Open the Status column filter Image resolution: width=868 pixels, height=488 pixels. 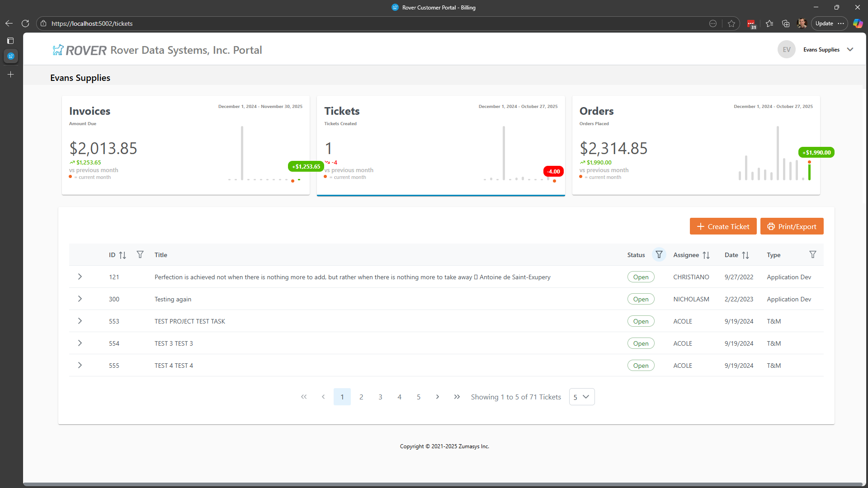click(x=659, y=255)
